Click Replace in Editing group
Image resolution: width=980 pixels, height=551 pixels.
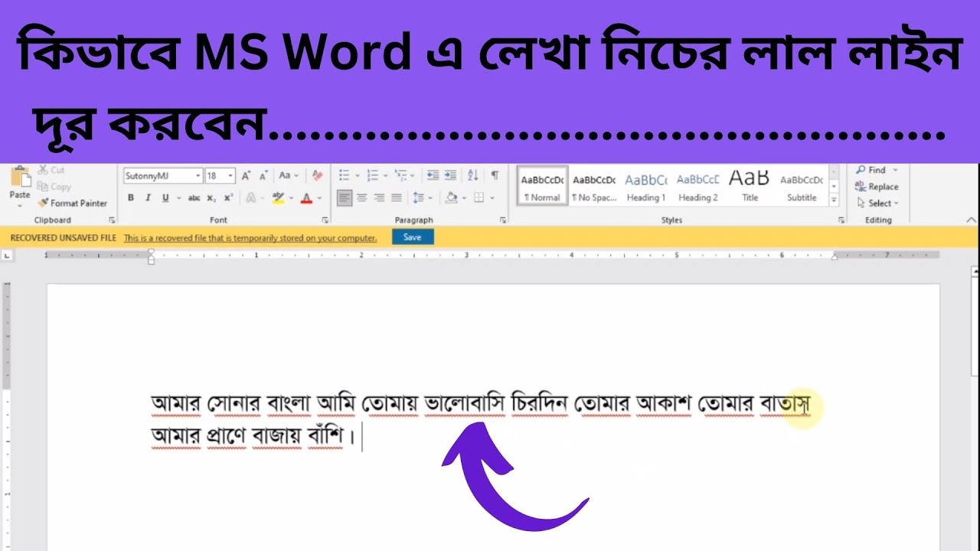pos(877,187)
